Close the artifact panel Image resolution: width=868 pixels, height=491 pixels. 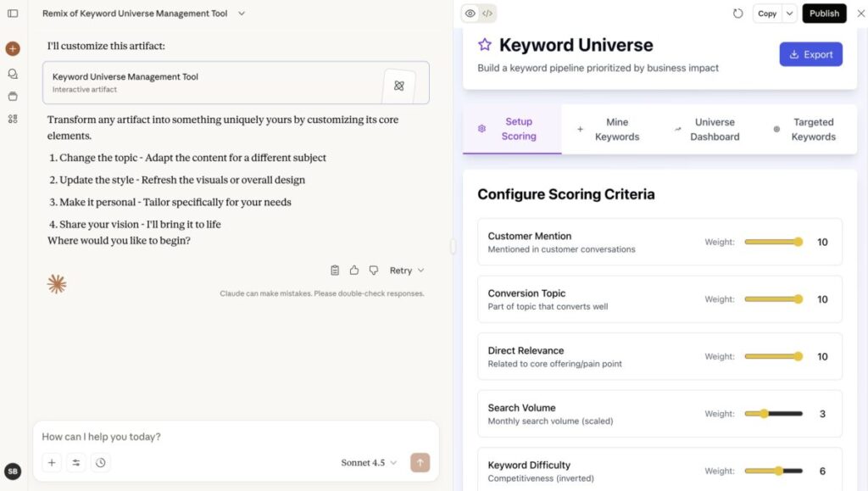pyautogui.click(x=861, y=14)
